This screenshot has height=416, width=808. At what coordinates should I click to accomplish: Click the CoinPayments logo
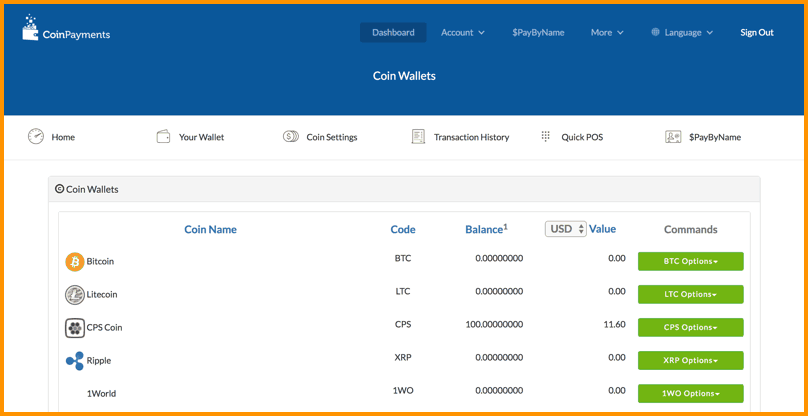pos(66,29)
